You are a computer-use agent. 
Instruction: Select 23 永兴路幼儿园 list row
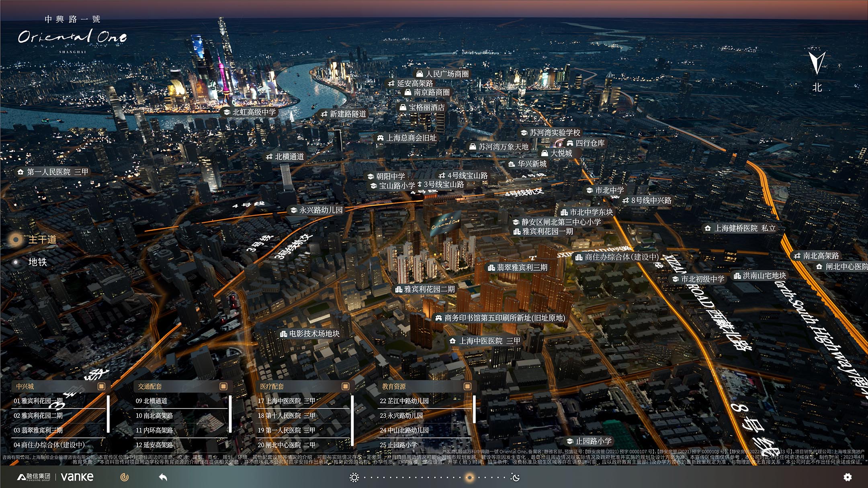[x=425, y=416]
